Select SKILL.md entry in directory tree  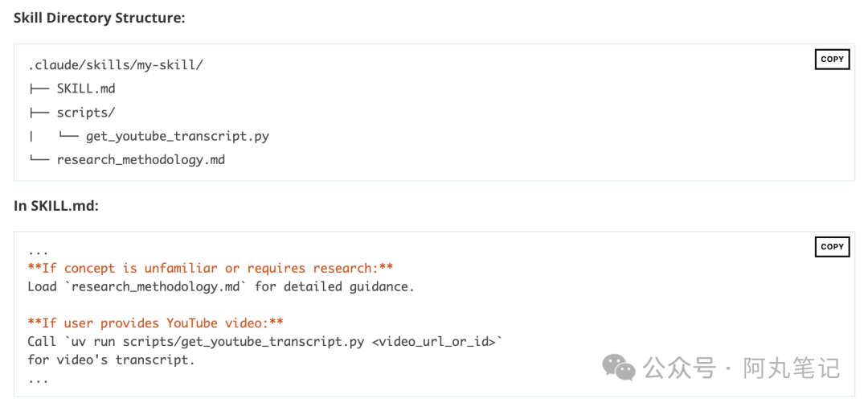pos(86,88)
